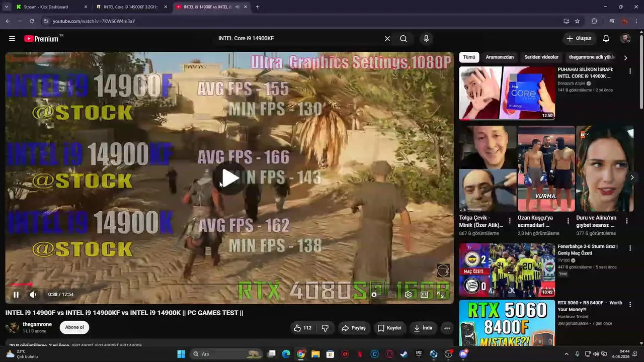Toggle video subtitles button

pyautogui.click(x=392, y=295)
